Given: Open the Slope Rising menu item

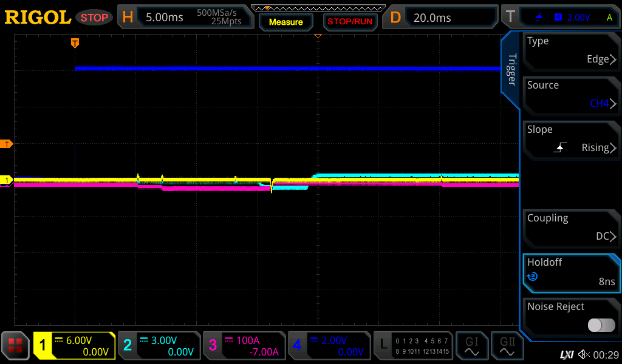Looking at the screenshot, I should pyautogui.click(x=571, y=140).
